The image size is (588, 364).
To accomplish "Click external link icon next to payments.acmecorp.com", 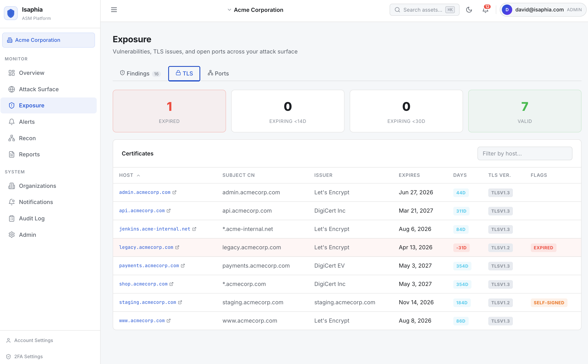I will tap(183, 265).
